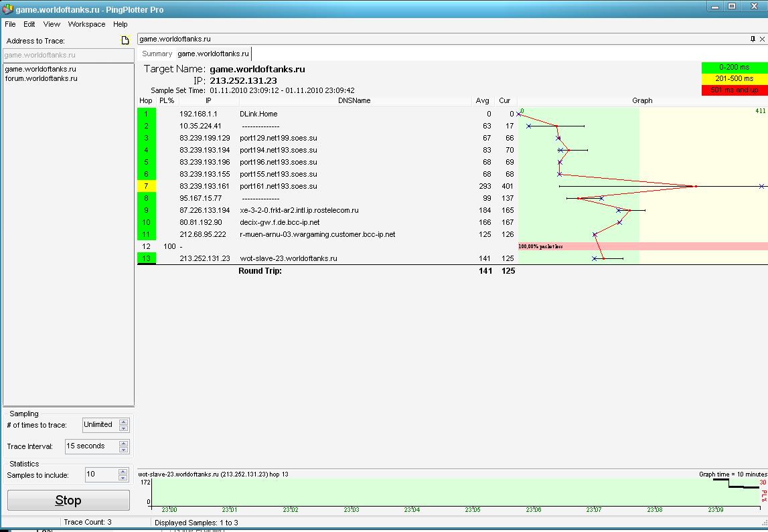
Task: Open the Workspace menu
Action: coord(86,24)
